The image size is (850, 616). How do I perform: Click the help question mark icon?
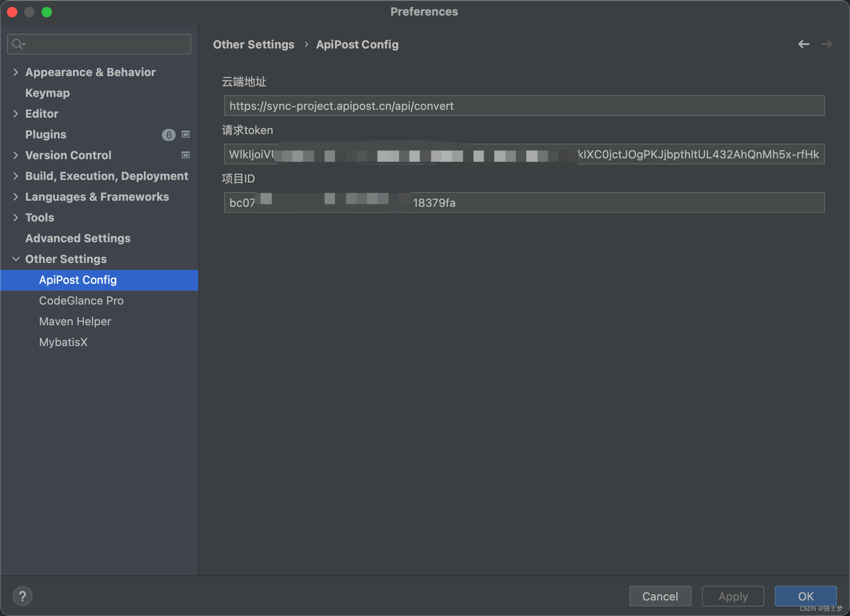[x=23, y=596]
